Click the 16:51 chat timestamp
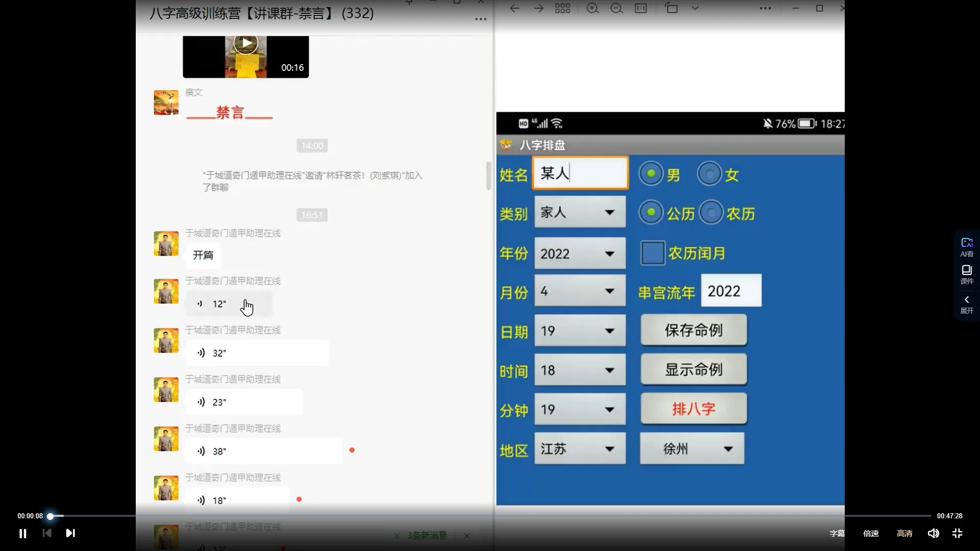The height and width of the screenshot is (551, 980). tap(312, 215)
